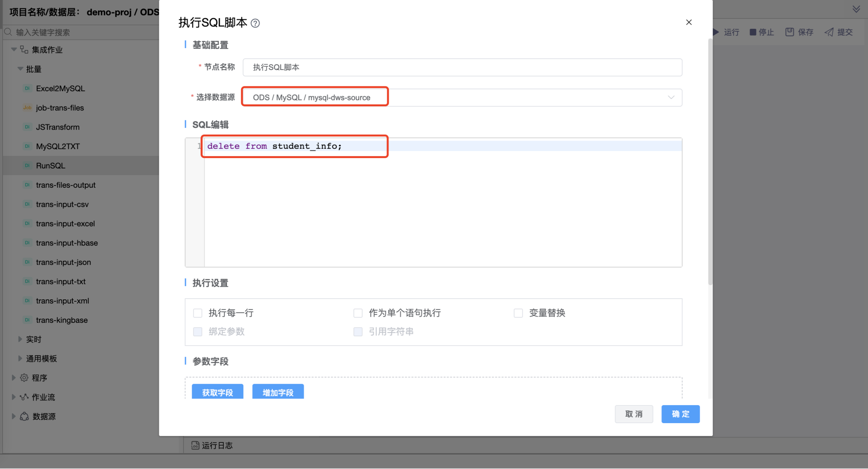
Task: Click the search magnifier in the sidebar
Action: [x=8, y=32]
